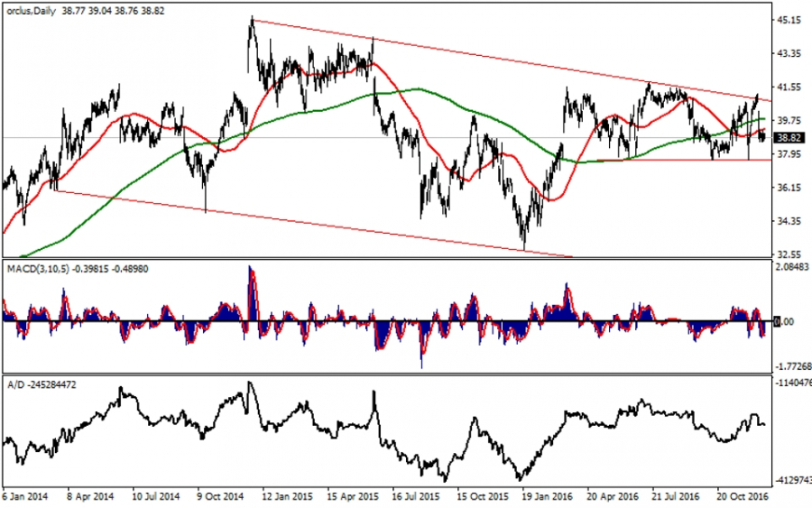This screenshot has width=812, height=508.
Task: Click the 15 Apr 2015 date label
Action: 350,496
